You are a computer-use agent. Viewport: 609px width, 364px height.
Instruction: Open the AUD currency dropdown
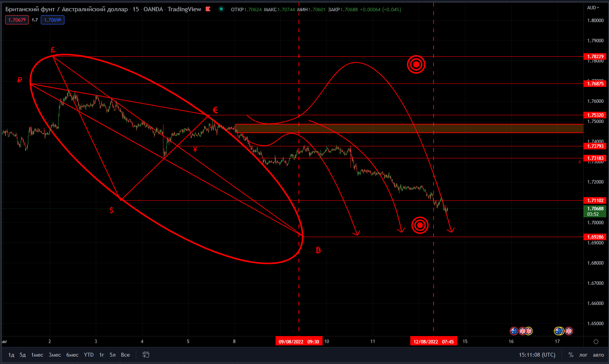click(593, 7)
